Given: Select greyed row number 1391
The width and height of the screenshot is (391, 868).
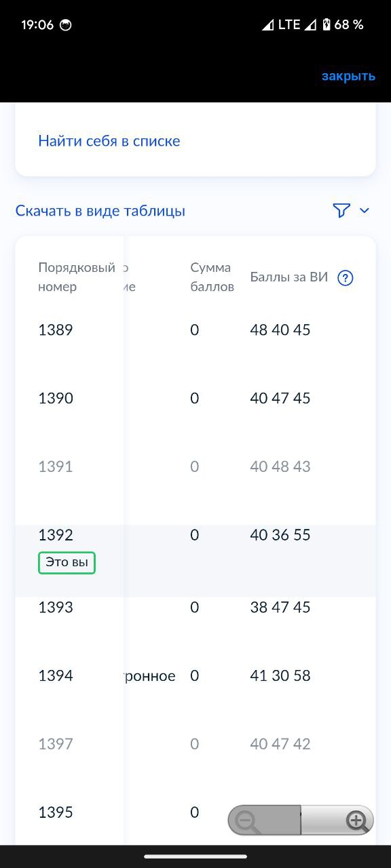Looking at the screenshot, I should click(195, 467).
